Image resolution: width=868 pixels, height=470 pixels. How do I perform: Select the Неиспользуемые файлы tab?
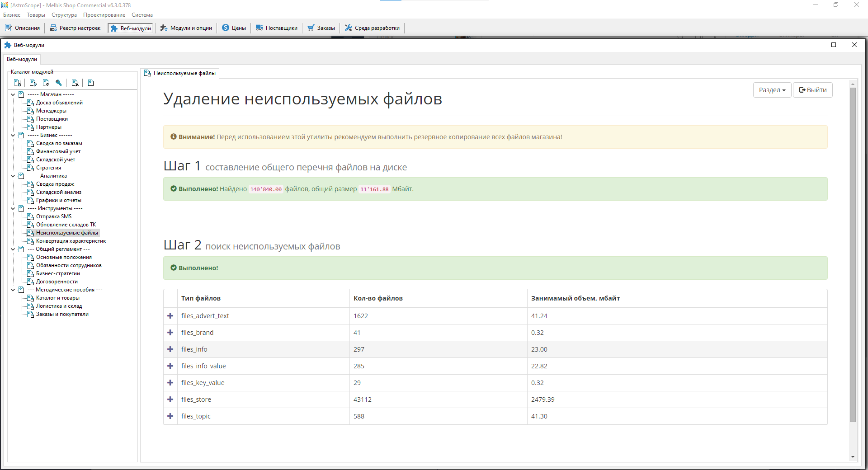180,73
